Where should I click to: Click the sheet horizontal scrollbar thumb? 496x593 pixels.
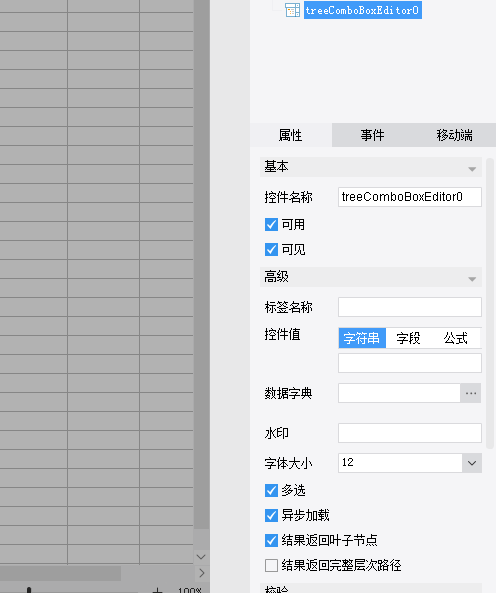tap(60, 573)
